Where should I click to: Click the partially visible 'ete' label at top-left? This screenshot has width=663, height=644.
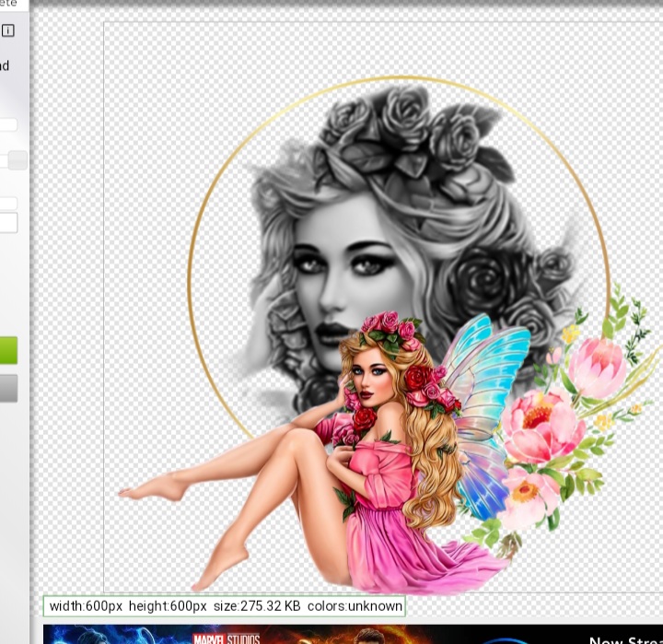[x=8, y=4]
